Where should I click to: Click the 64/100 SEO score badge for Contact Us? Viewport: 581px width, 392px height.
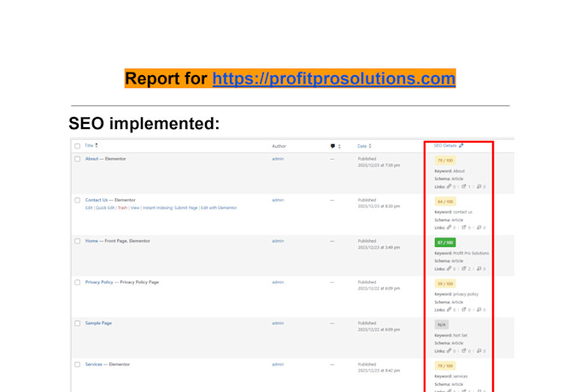point(445,202)
